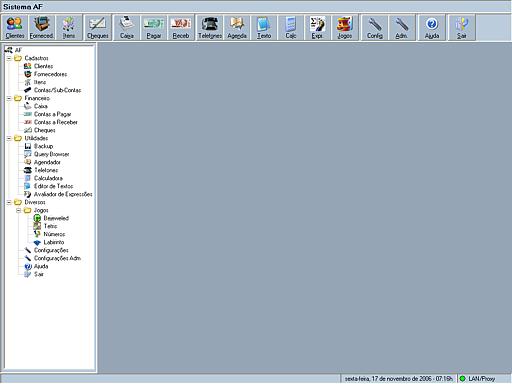Open Jogos games toolbar icon

click(x=345, y=27)
